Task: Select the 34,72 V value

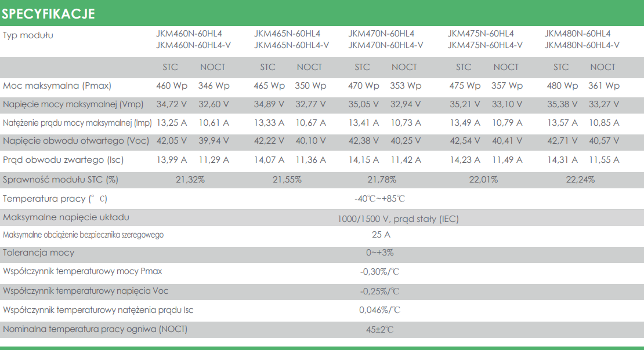Action: coord(172,104)
